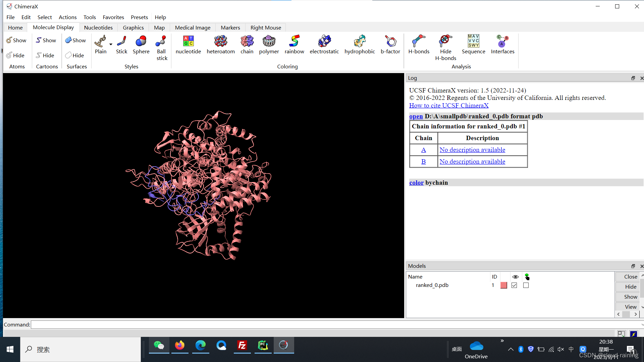Toggle shown checkbox for ranked_0.pdb

point(514,285)
